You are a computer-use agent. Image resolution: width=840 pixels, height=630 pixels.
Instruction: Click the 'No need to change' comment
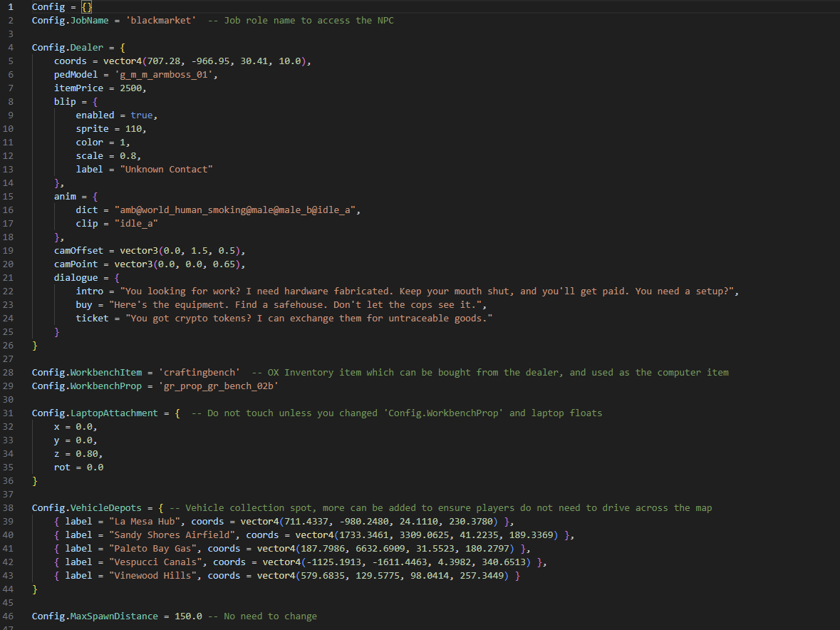tap(262, 616)
